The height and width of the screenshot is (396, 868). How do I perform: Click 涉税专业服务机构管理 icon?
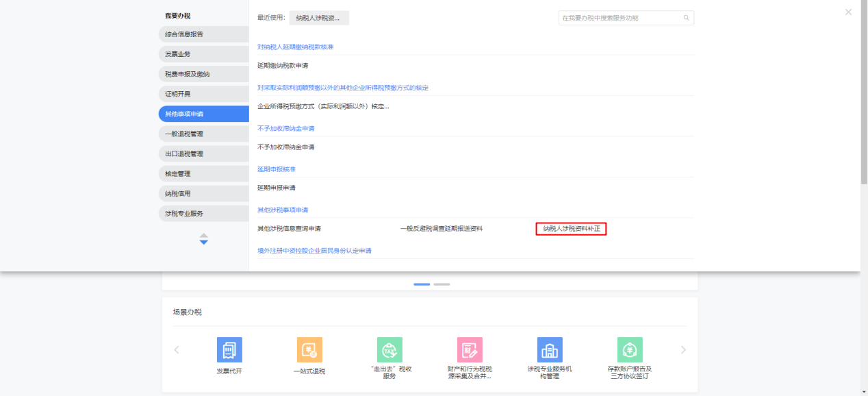[x=550, y=349]
